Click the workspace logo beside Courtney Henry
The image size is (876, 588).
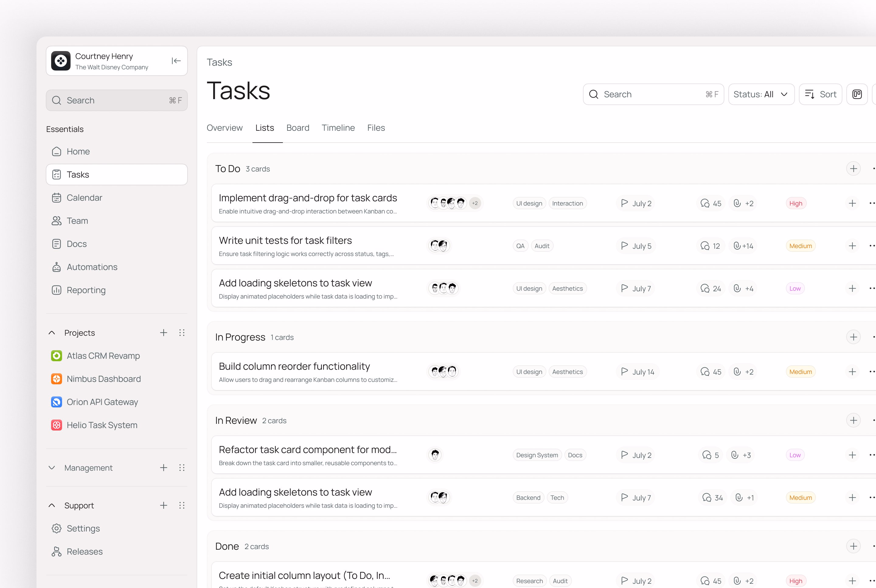click(61, 61)
